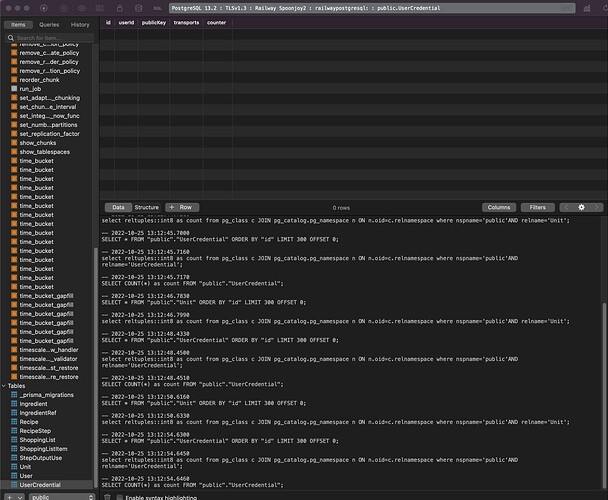This screenshot has height=500, width=608.
Task: Switch to the History tab
Action: coord(80,24)
